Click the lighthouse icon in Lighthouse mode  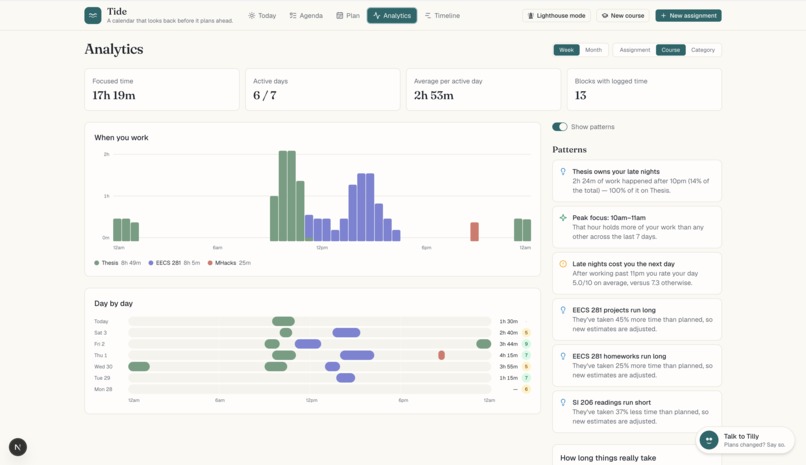[x=531, y=15]
